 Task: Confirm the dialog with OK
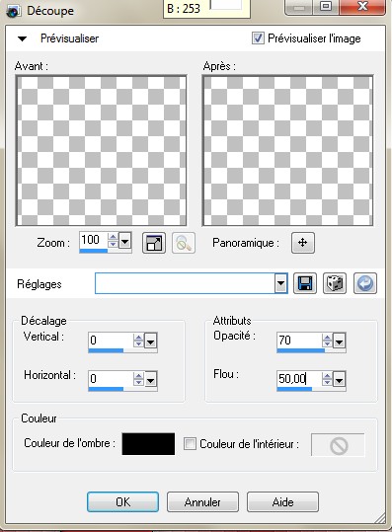tap(122, 501)
